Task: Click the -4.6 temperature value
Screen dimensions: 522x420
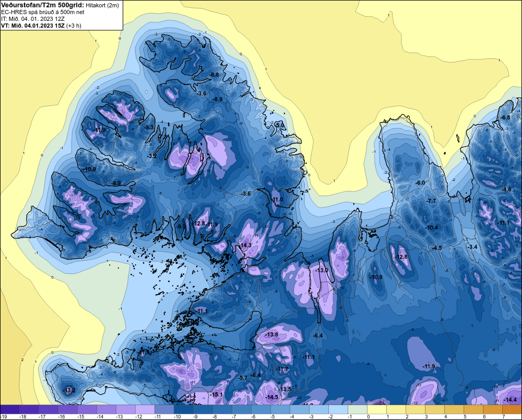Action: [x=506, y=189]
